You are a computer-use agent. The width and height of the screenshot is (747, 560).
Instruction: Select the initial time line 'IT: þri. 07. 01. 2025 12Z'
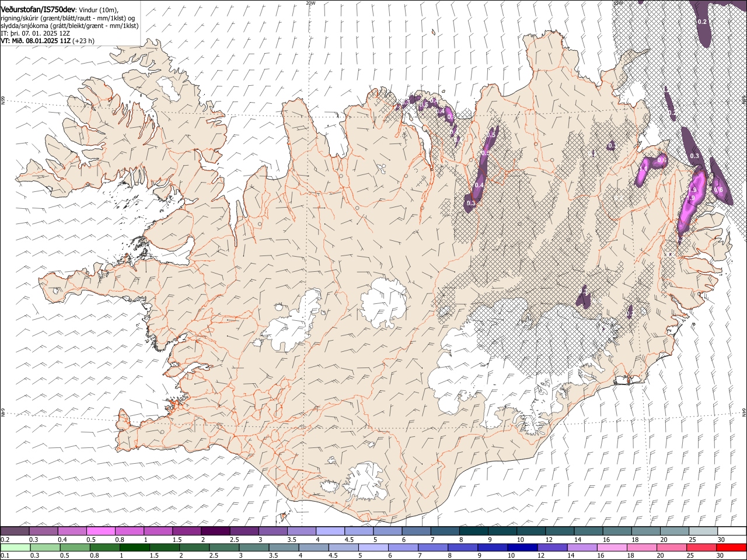tap(36, 33)
